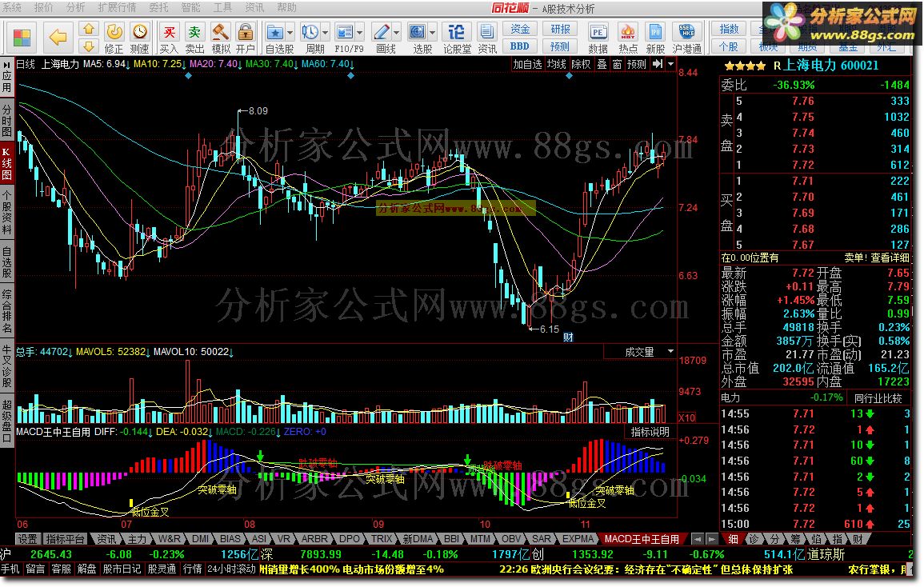Viewport: 924px width, 587px height.
Task: Click the 修正 refresh icon
Action: coord(114,32)
